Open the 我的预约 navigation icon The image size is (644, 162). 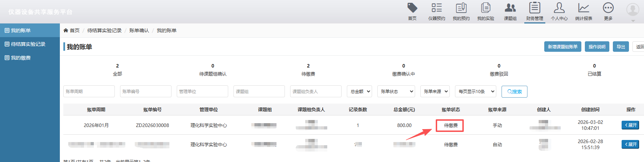coord(461,8)
